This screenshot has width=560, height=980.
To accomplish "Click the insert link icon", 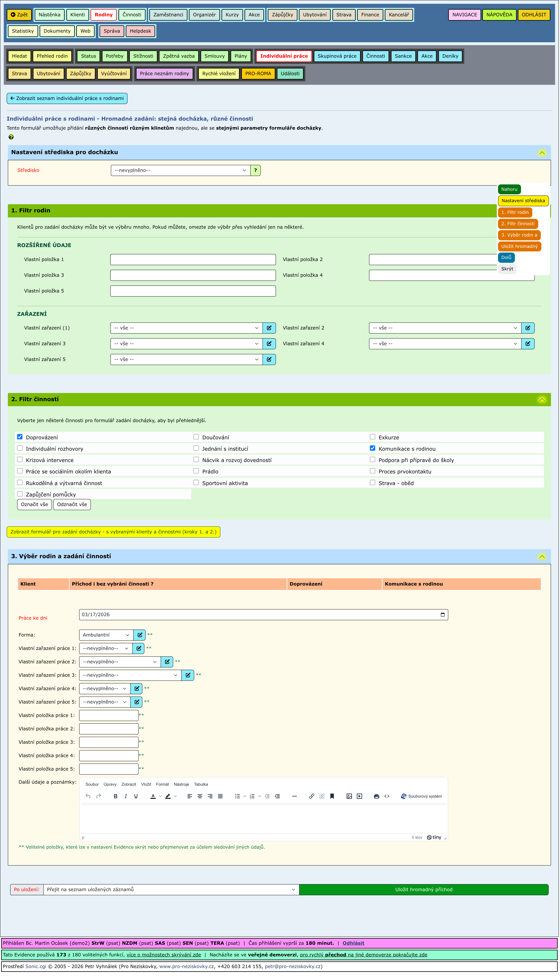I will point(312,796).
